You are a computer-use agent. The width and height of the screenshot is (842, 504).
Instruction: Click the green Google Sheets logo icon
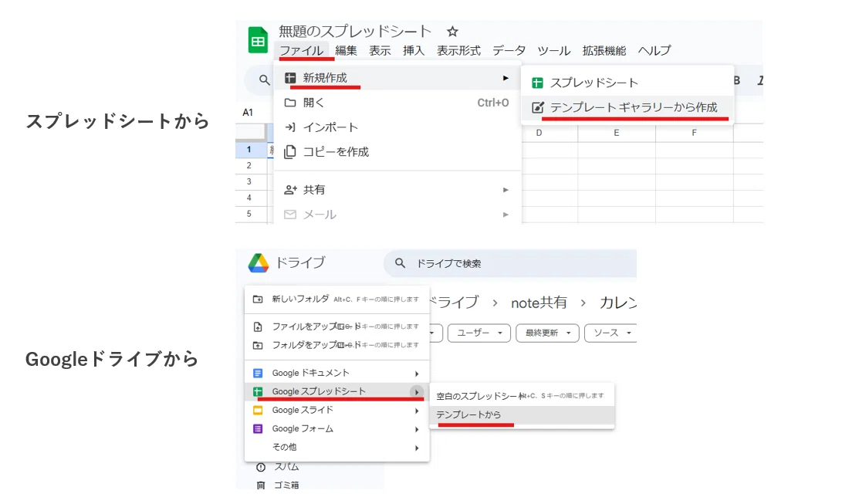258,40
